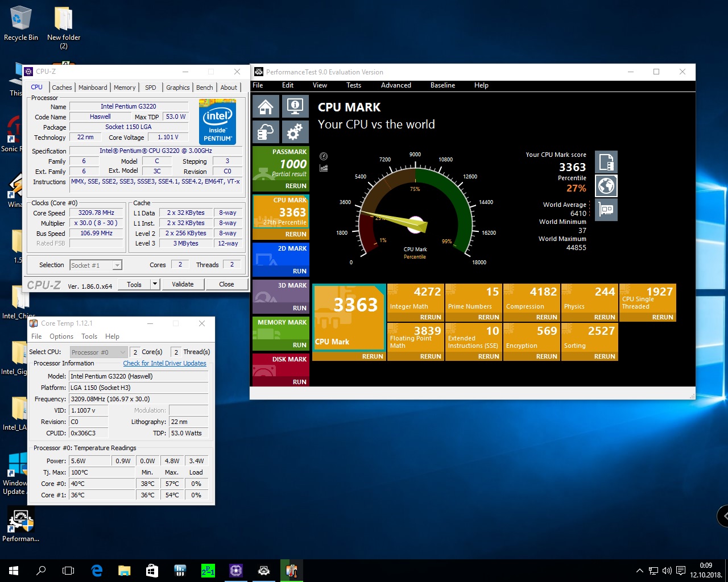Open the View menu in PerformanceTest
Image resolution: width=728 pixels, height=582 pixels.
click(x=320, y=85)
